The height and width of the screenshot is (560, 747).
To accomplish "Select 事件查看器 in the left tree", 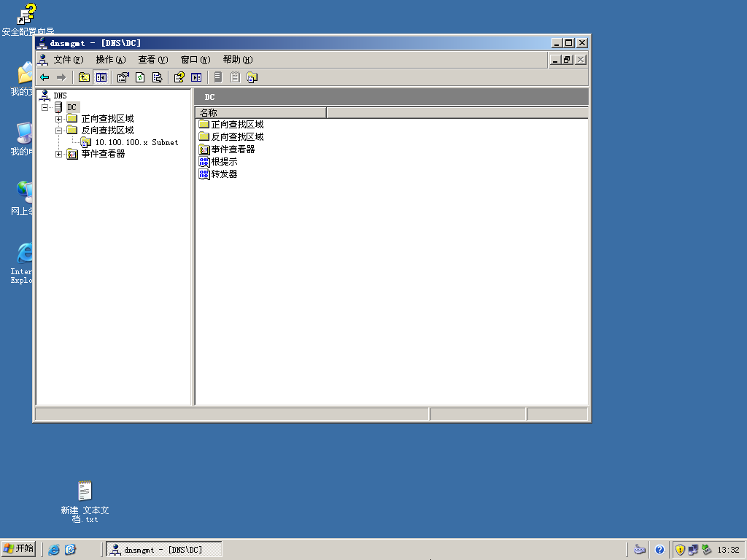I will (x=103, y=153).
